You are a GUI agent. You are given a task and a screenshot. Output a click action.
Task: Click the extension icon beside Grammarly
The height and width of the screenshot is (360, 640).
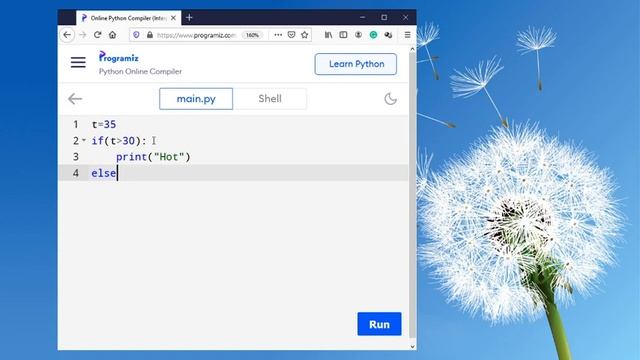coord(388,35)
